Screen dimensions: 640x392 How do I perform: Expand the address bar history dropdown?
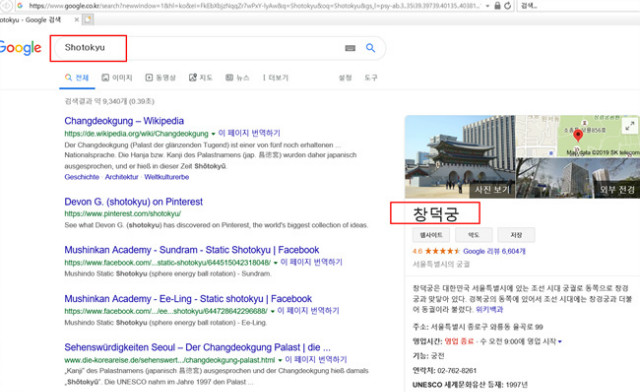point(487,6)
